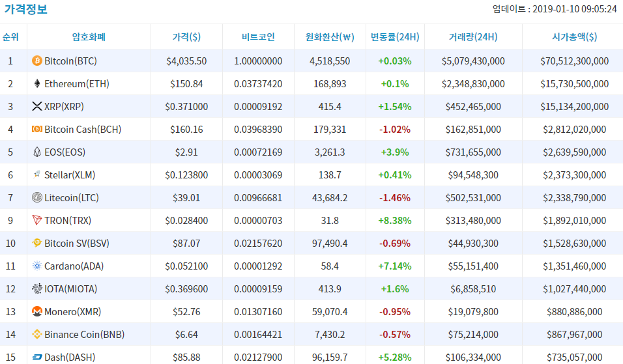Open the Cardano(ADA) link
The height and width of the screenshot is (364, 623).
[x=74, y=266]
